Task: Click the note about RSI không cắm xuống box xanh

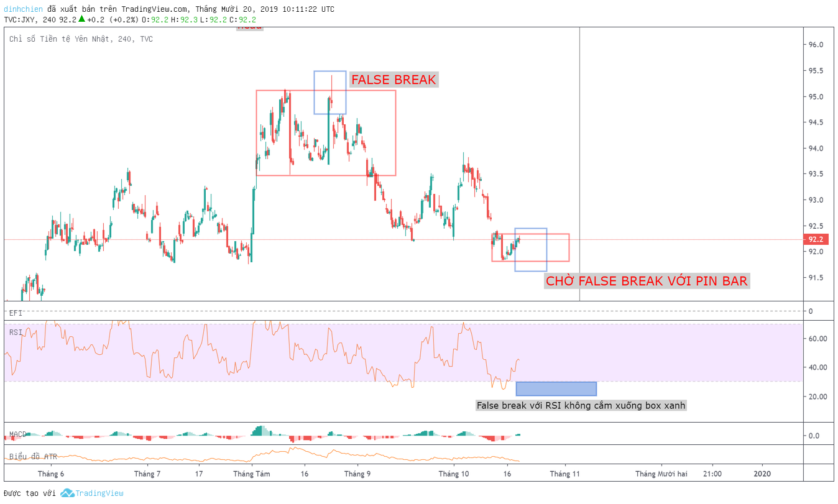Action: 581,405
